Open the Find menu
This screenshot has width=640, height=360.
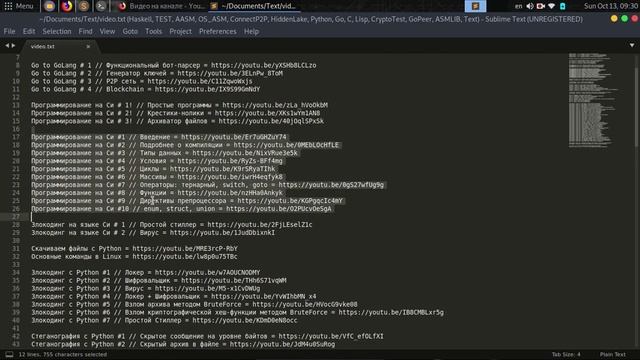85,31
